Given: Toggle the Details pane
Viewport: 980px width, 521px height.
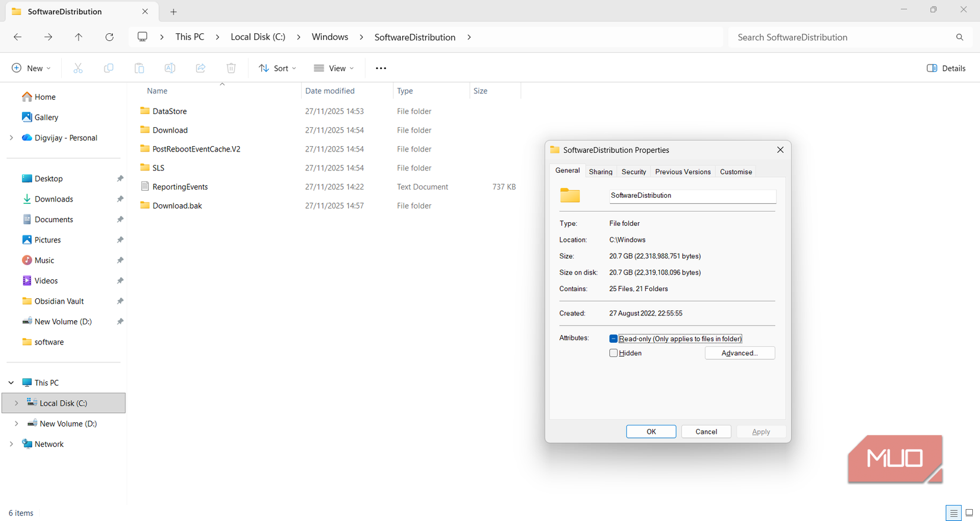Looking at the screenshot, I should (x=946, y=68).
